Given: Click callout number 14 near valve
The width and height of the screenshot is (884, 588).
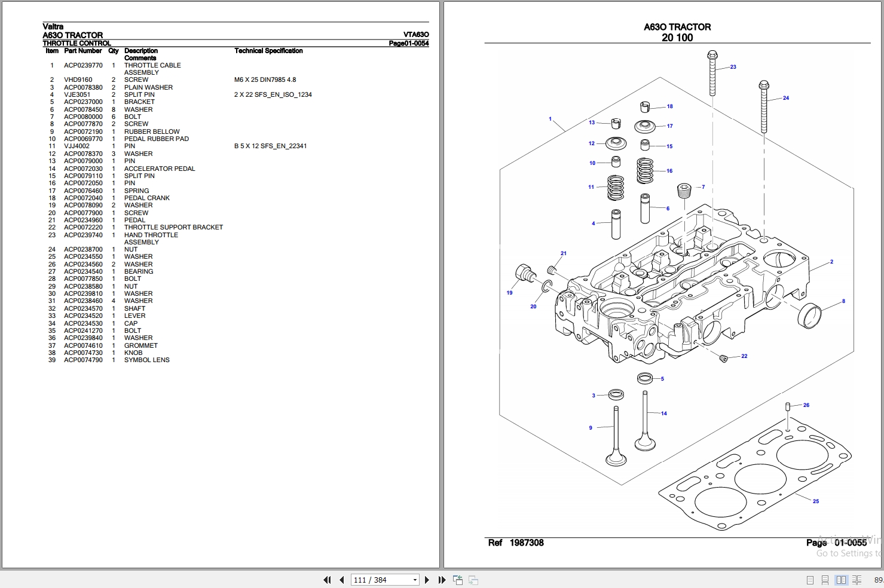Looking at the screenshot, I should 663,413.
